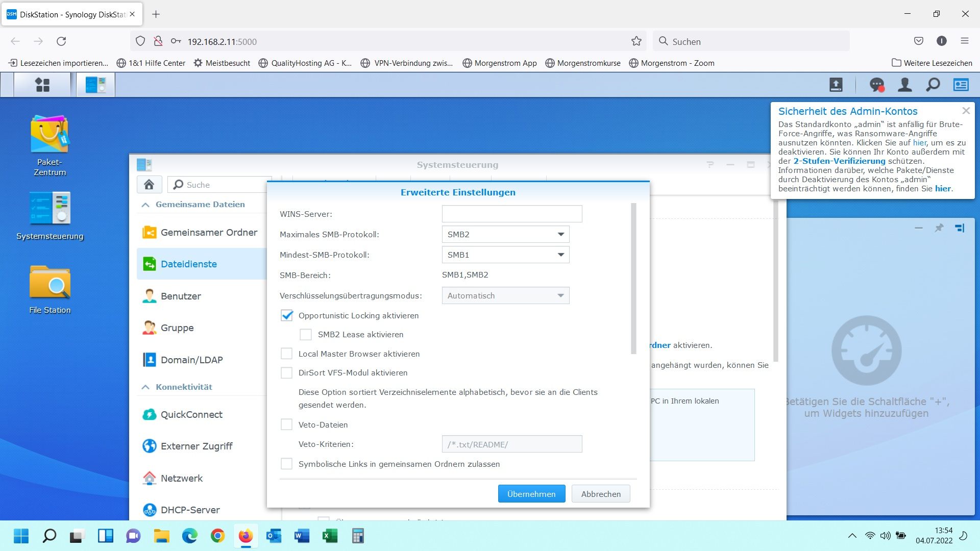Open Morgenstrom App bookmark
Image resolution: width=980 pixels, height=551 pixels.
point(500,63)
